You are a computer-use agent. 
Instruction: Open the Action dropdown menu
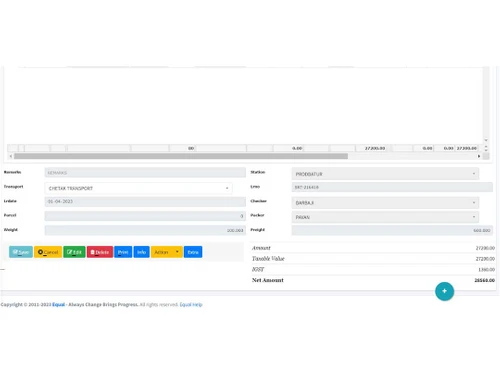[x=167, y=252]
